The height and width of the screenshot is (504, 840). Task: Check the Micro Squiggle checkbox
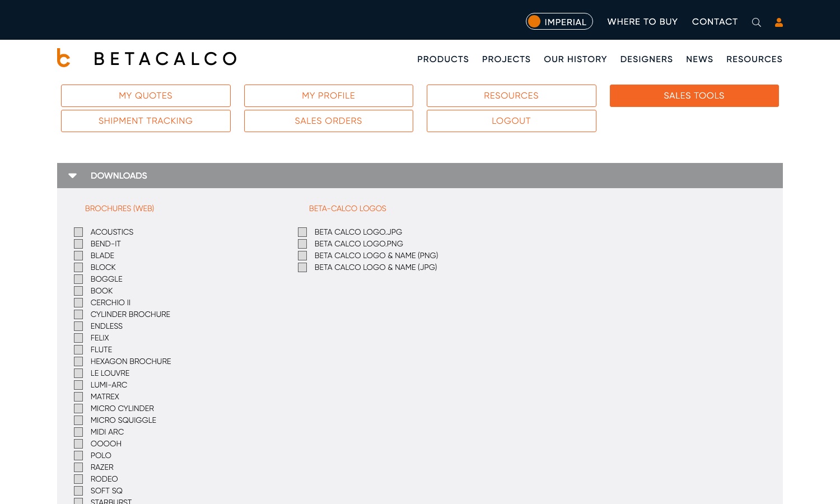(x=78, y=420)
